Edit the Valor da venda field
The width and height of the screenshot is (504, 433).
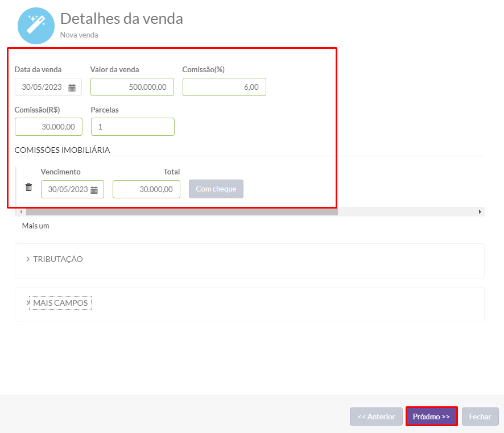coord(132,87)
